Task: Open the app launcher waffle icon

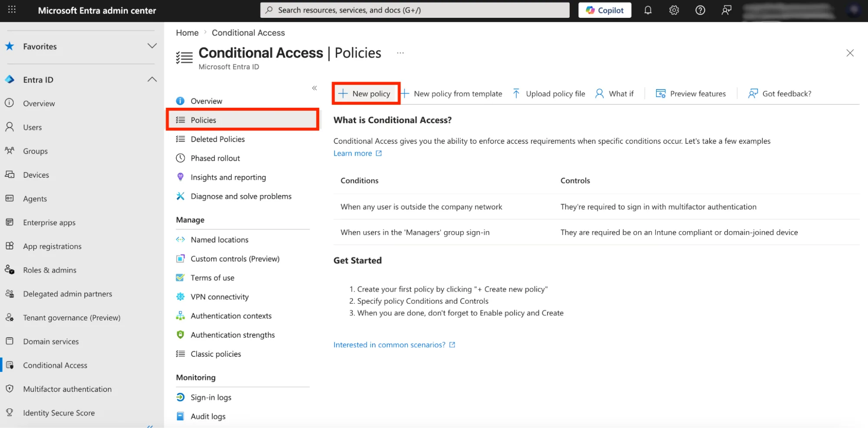Action: pos(12,10)
